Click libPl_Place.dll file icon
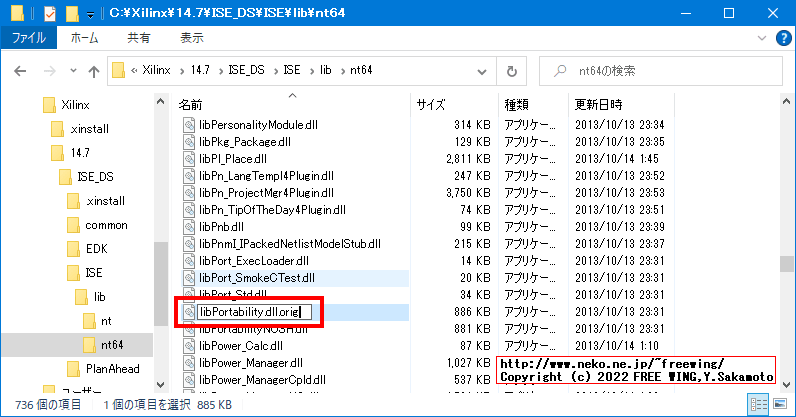Screen dimensions: 796x417 tap(189, 159)
